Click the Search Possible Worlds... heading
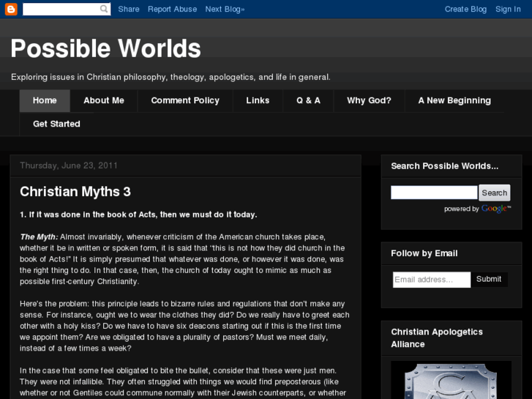The image size is (532, 399). click(444, 166)
